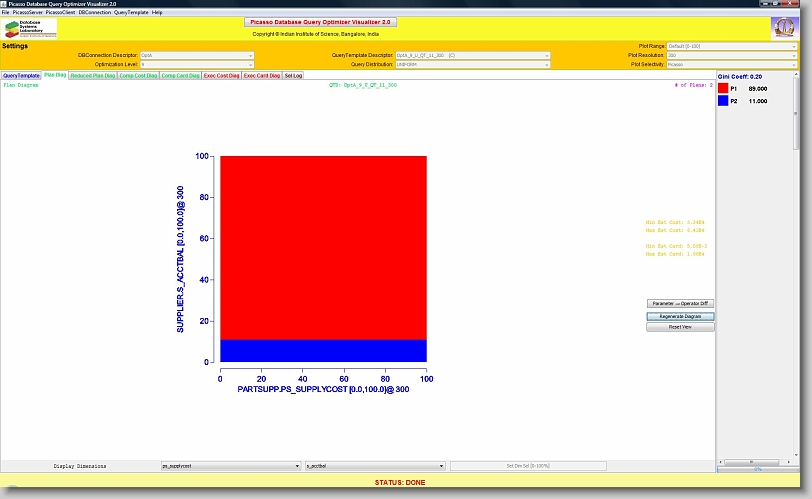Click the Regenerate Diagram button
Viewport: 812px width, 499px height.
pyautogui.click(x=680, y=316)
